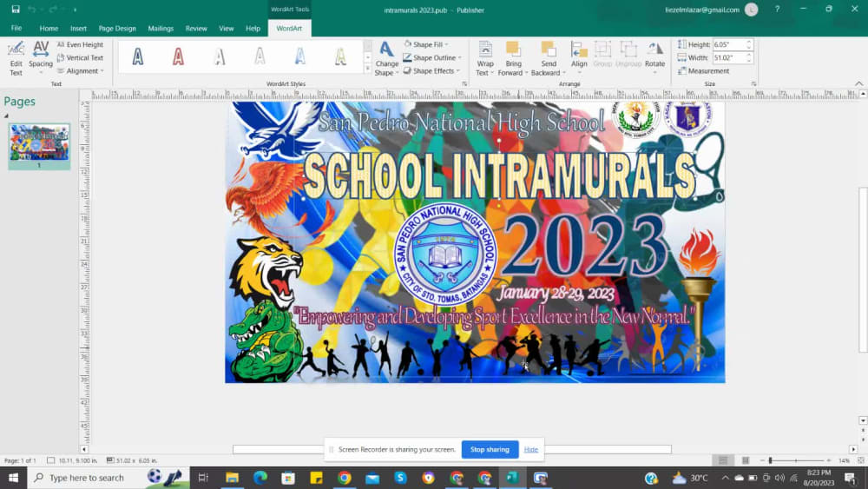Adjust the zoom slider handle
868x489 pixels.
pyautogui.click(x=770, y=460)
